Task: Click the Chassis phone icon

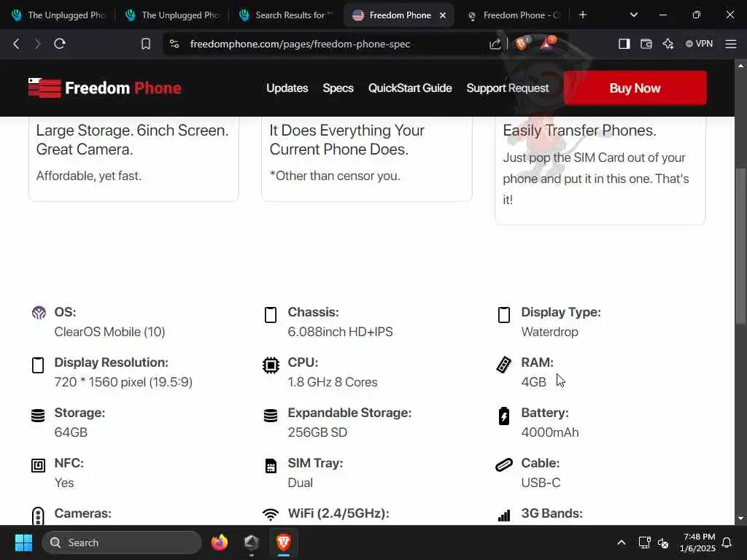Action: click(271, 315)
